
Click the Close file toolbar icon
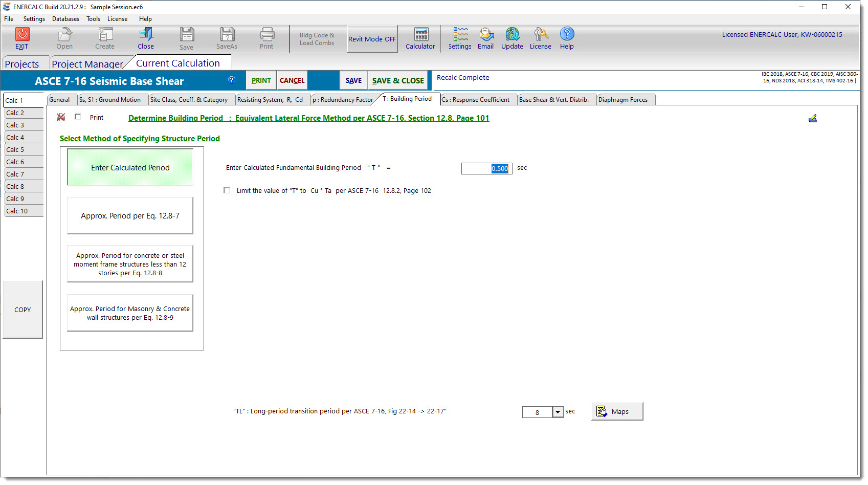(x=146, y=34)
